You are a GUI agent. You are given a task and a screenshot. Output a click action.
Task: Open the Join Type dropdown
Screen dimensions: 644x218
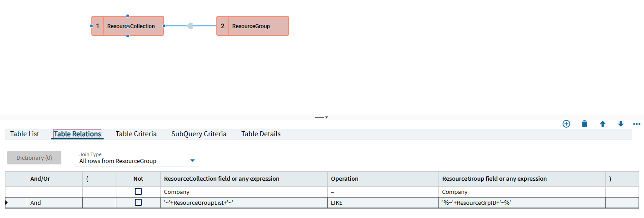137,159
